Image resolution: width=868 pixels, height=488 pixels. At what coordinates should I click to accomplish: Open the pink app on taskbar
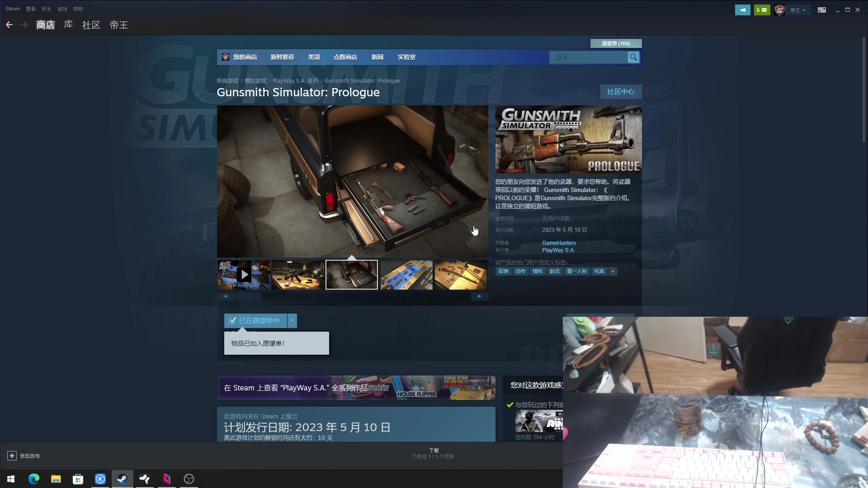166,479
